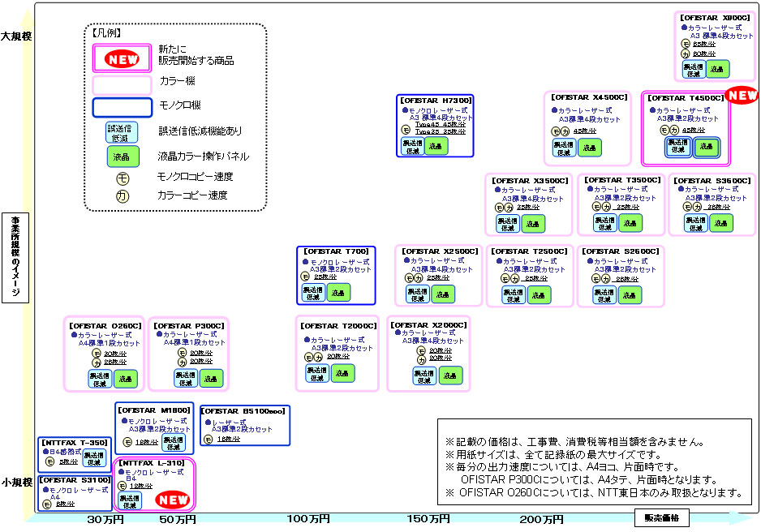
Task: Select the [OFISTAR S3600C] product title
Action: point(712,181)
